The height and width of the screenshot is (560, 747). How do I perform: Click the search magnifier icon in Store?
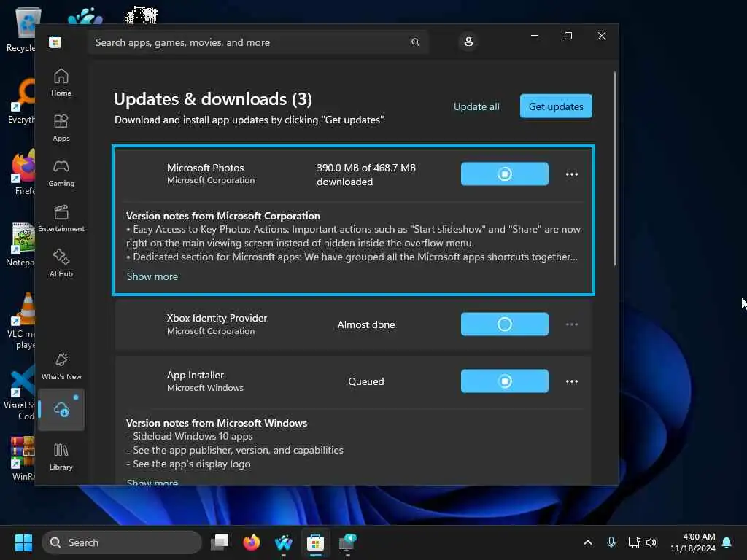pos(415,42)
